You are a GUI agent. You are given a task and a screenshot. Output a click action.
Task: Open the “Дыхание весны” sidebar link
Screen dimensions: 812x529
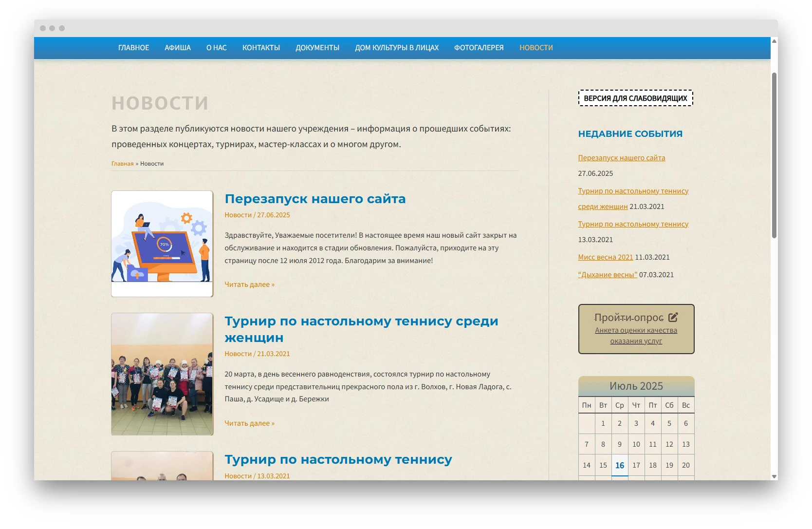point(608,275)
